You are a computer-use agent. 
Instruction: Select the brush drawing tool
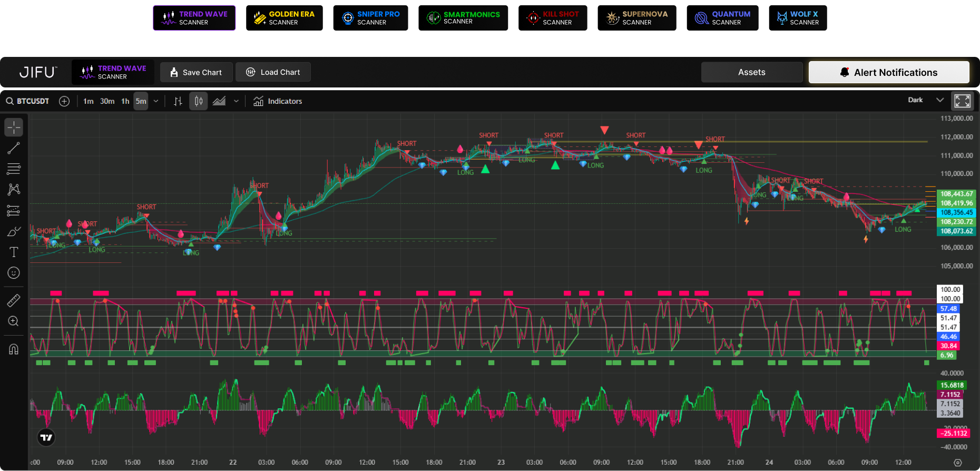click(x=14, y=231)
